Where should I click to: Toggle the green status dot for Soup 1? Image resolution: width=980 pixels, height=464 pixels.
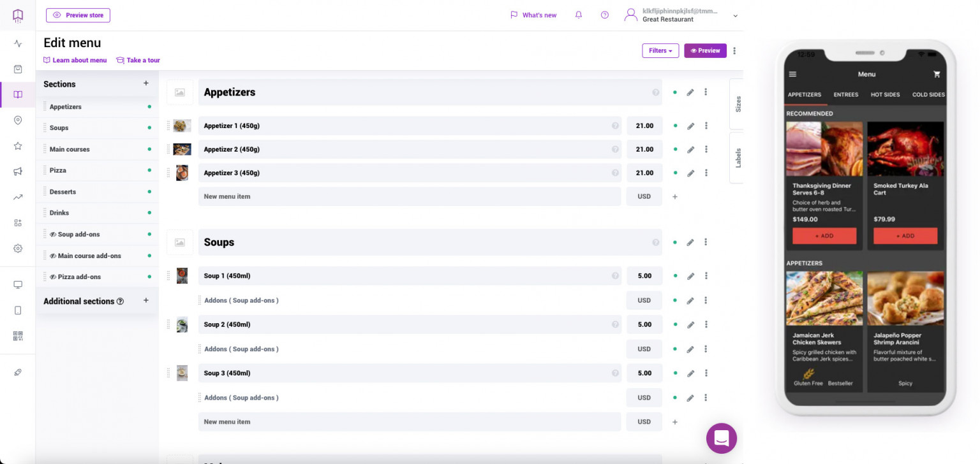[675, 276]
